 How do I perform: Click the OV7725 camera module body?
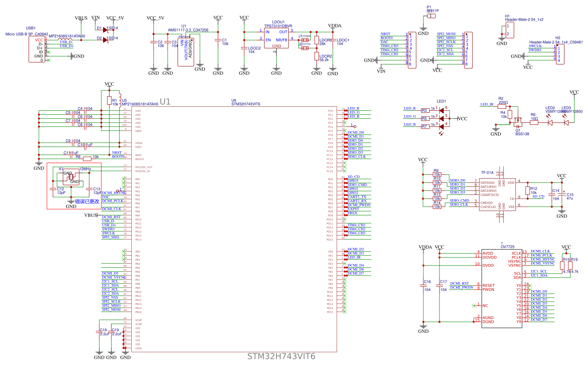click(502, 288)
